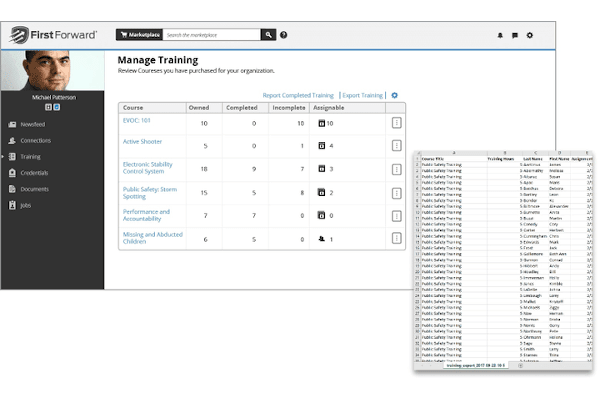The image size is (600, 400).
Task: Click the marketplace search magnifier button
Action: click(x=269, y=34)
